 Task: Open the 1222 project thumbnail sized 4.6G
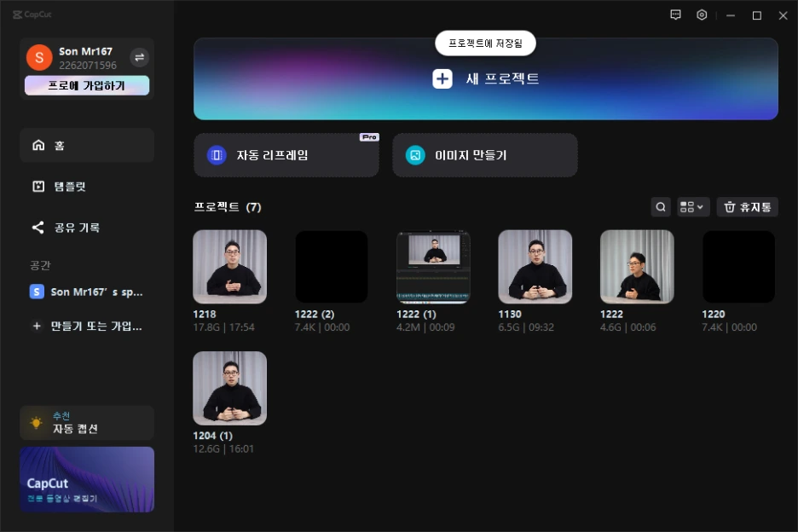click(637, 267)
